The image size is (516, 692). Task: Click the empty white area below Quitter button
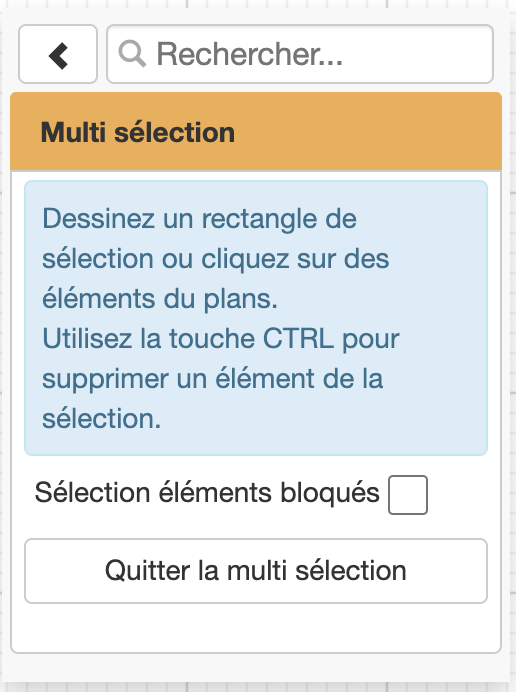click(x=256, y=628)
